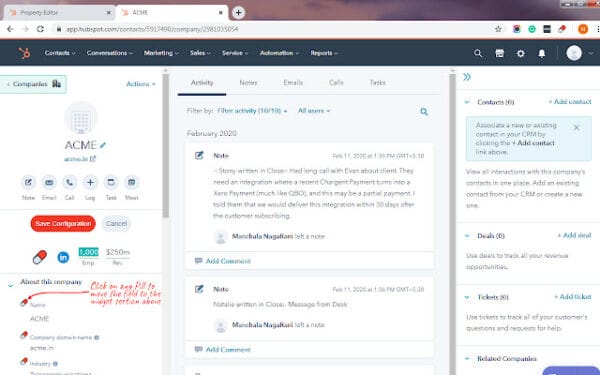Image resolution: width=600 pixels, height=375 pixels.
Task: Open the settings gear in navigation bar
Action: [520, 53]
